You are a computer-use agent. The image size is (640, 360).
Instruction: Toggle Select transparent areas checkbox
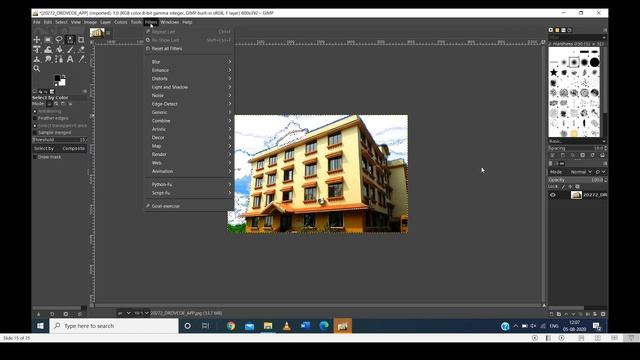[x=35, y=125]
